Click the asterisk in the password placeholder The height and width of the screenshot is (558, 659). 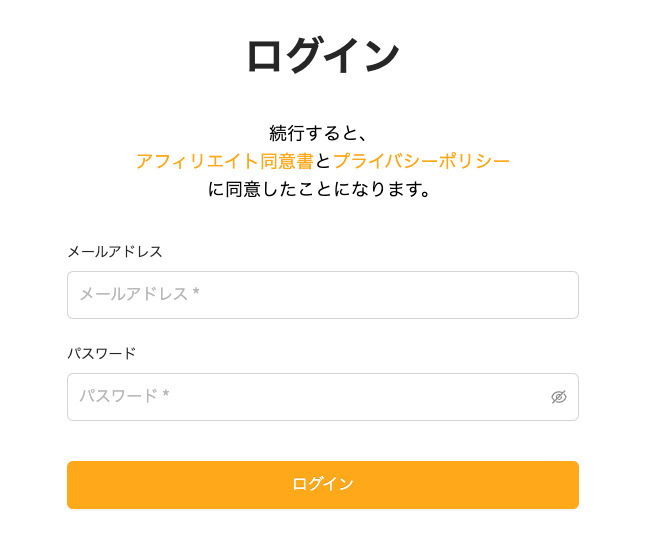[x=166, y=393]
